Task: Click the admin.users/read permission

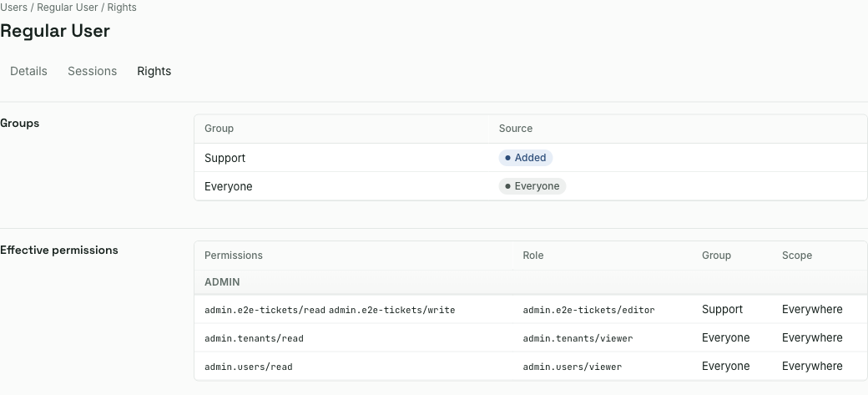Action: click(x=248, y=367)
